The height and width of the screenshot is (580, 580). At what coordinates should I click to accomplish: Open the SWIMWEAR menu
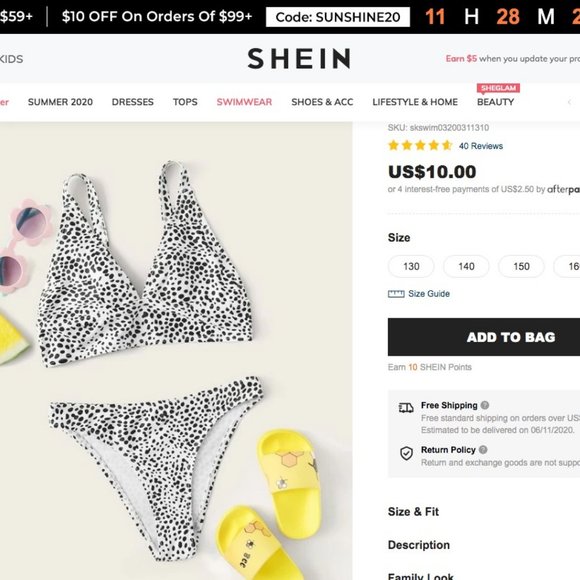pos(244,102)
